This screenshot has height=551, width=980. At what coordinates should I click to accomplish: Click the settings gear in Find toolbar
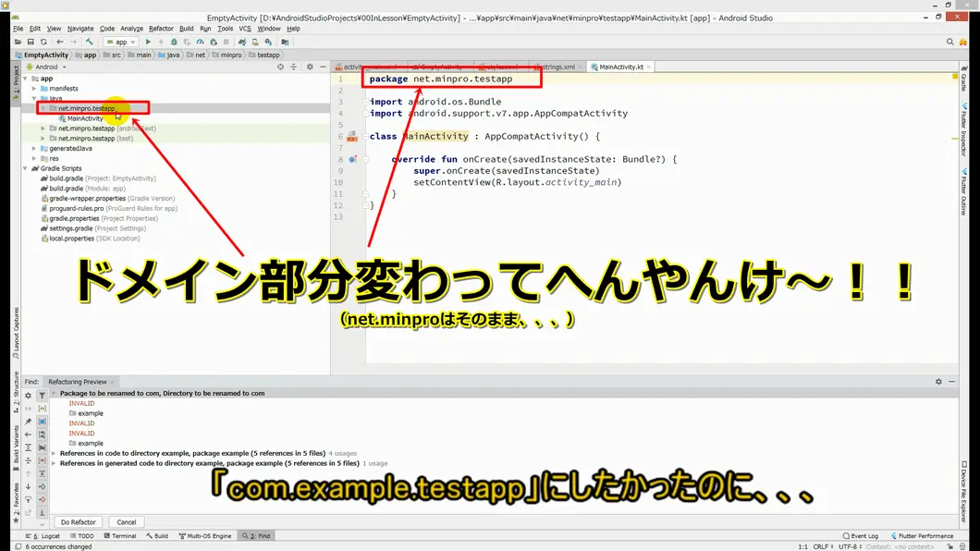28,396
